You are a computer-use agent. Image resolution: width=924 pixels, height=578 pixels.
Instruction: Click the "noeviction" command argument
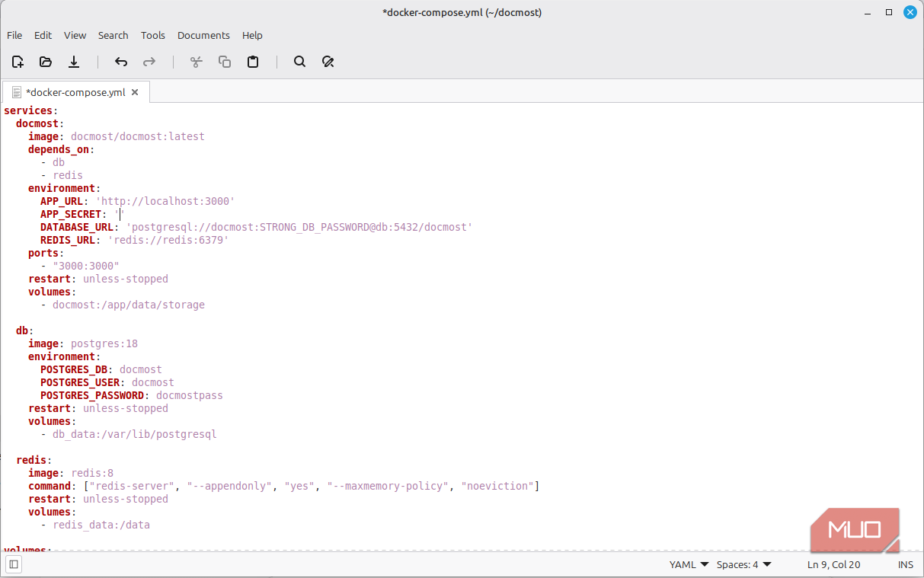[x=497, y=487]
